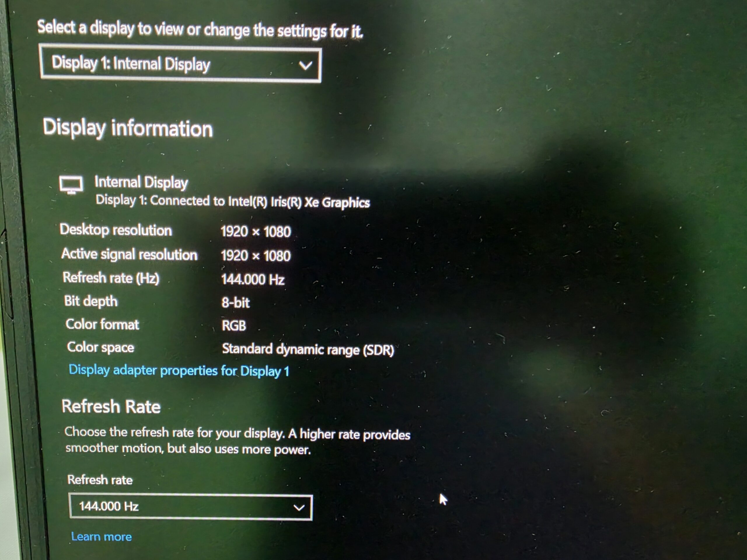Select the Active signal resolution value
Image resolution: width=747 pixels, height=560 pixels.
pos(256,256)
